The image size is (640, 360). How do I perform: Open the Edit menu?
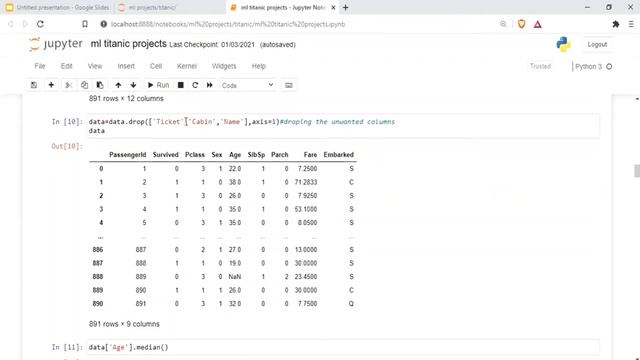point(67,66)
